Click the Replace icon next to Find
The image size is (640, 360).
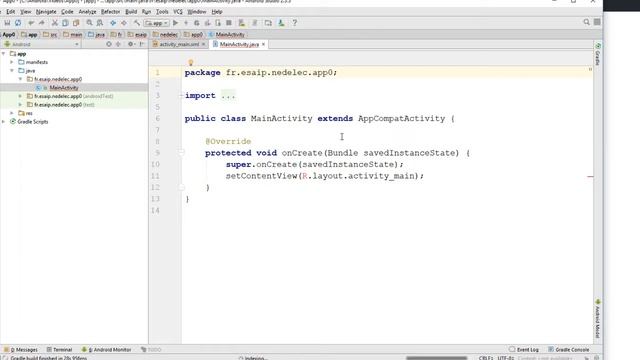(100, 23)
